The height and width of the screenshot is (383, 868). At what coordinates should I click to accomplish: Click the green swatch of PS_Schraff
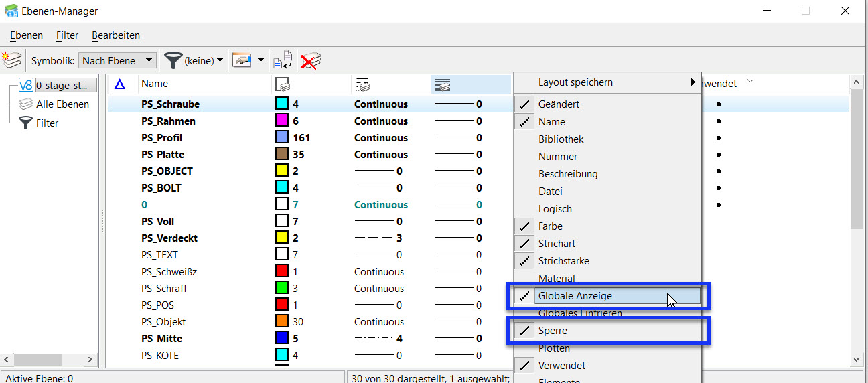tap(282, 289)
